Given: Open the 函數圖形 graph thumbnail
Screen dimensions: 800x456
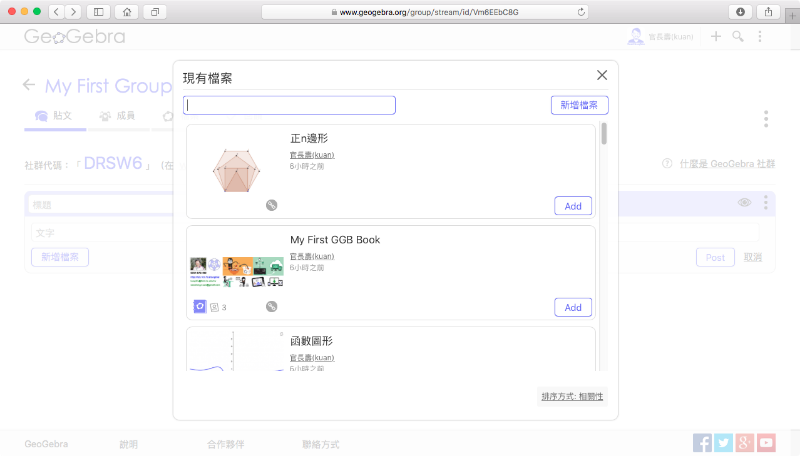Looking at the screenshot, I should (x=237, y=350).
